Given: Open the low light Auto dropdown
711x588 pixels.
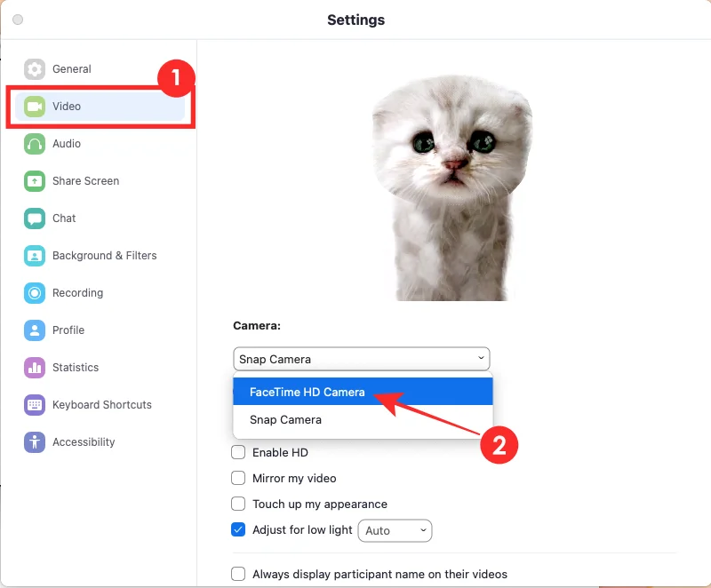Looking at the screenshot, I should (395, 530).
